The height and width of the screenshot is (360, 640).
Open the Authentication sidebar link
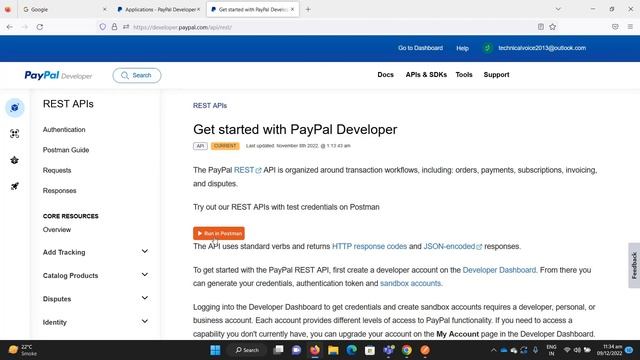point(64,129)
